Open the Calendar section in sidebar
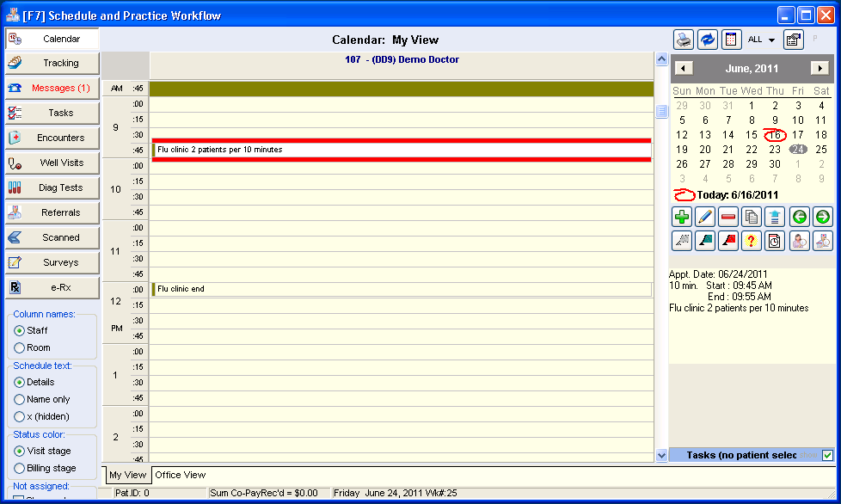 52,39
